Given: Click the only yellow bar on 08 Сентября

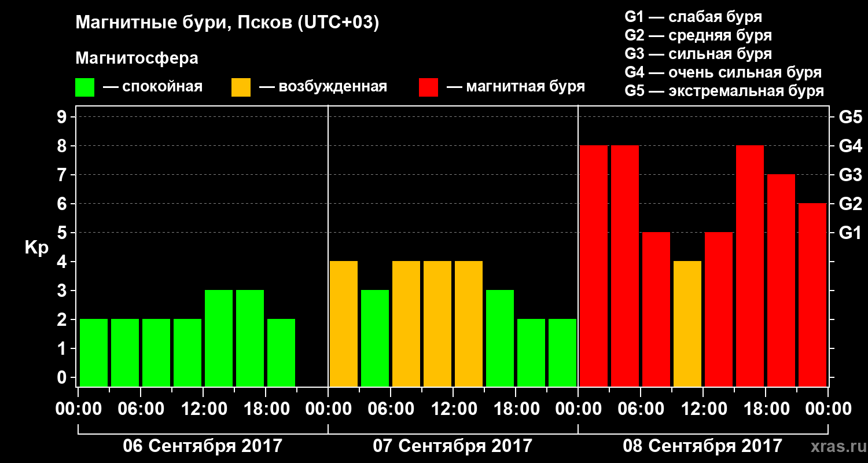Looking at the screenshot, I should pyautogui.click(x=687, y=324).
